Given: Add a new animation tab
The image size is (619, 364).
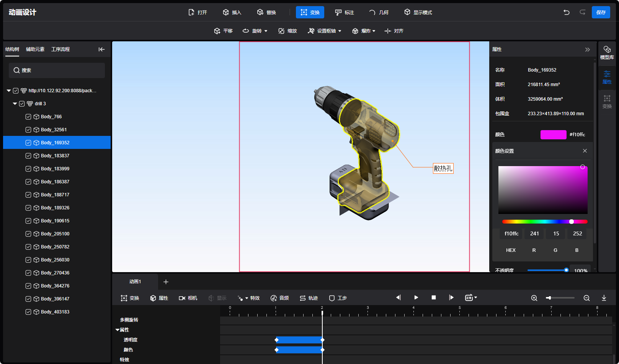Looking at the screenshot, I should [x=166, y=282].
